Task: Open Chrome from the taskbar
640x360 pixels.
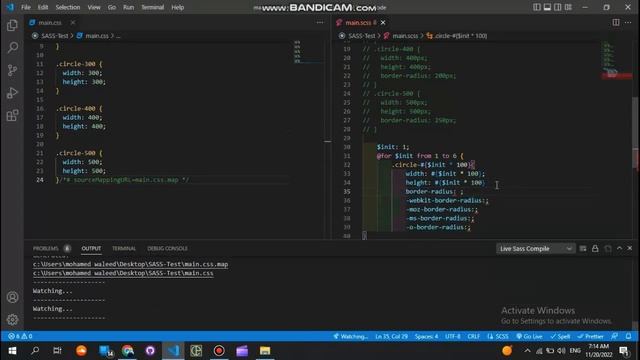Action: pyautogui.click(x=127, y=351)
